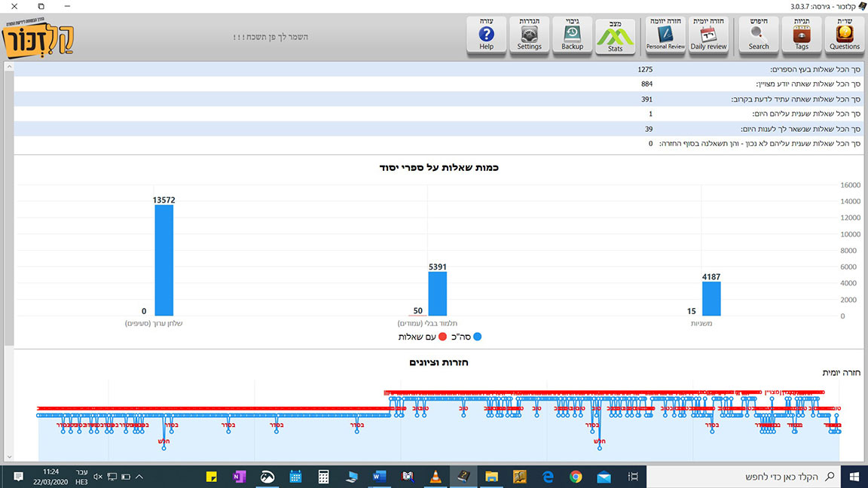Click the 4187 Mishnayot bar

[711, 298]
